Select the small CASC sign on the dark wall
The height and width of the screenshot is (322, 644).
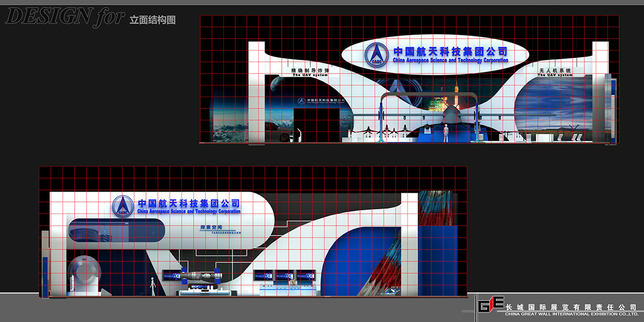point(320,101)
